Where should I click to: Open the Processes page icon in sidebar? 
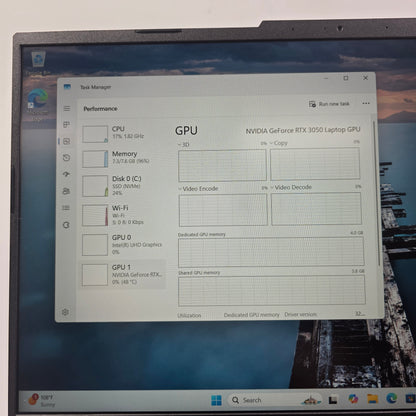click(67, 125)
